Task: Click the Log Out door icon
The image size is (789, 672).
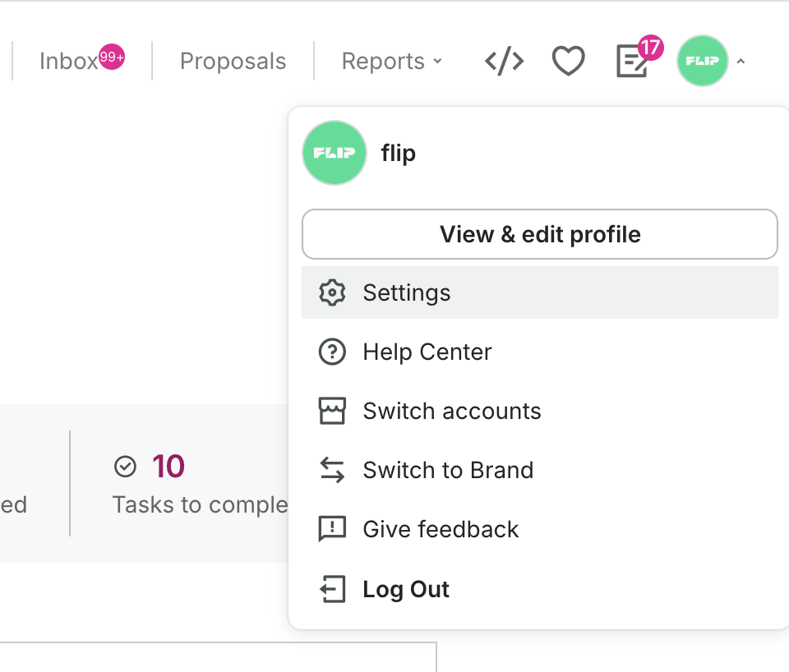Action: click(x=332, y=588)
